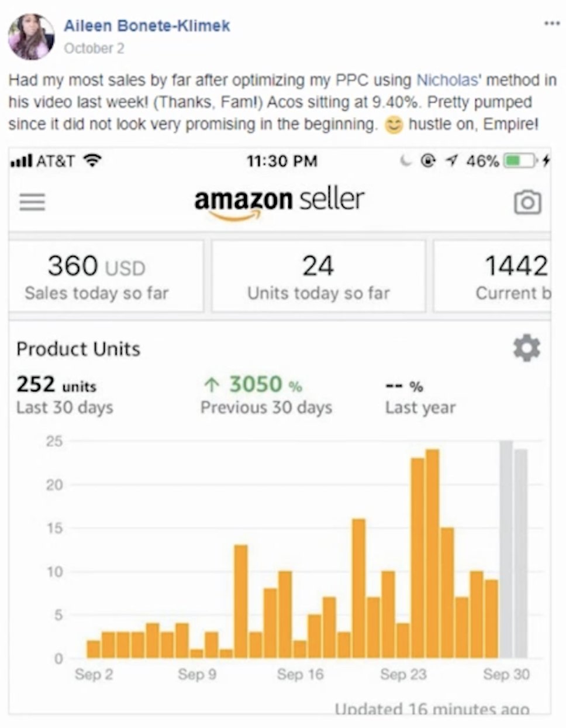566x728 pixels.
Task: Click Aileen Bonete-Klimek's profile picture
Action: pos(31,36)
